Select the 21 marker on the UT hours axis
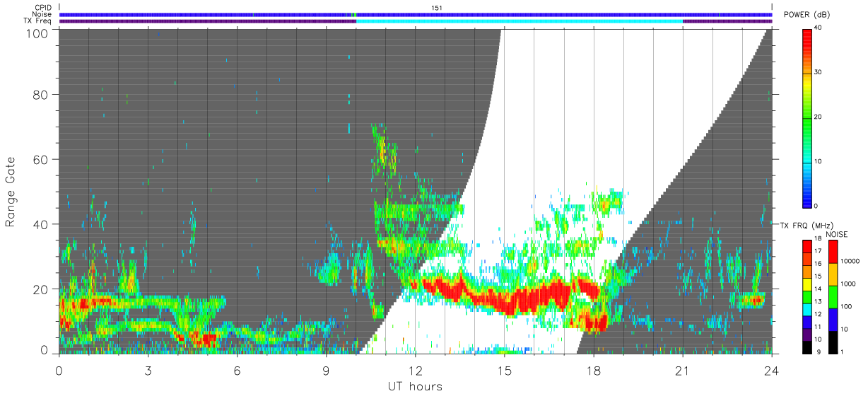The width and height of the screenshot is (868, 401). click(682, 370)
